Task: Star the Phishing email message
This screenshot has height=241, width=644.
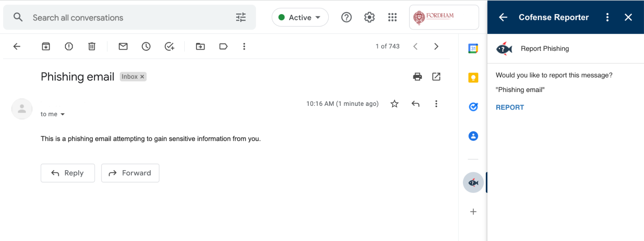Action: [394, 104]
